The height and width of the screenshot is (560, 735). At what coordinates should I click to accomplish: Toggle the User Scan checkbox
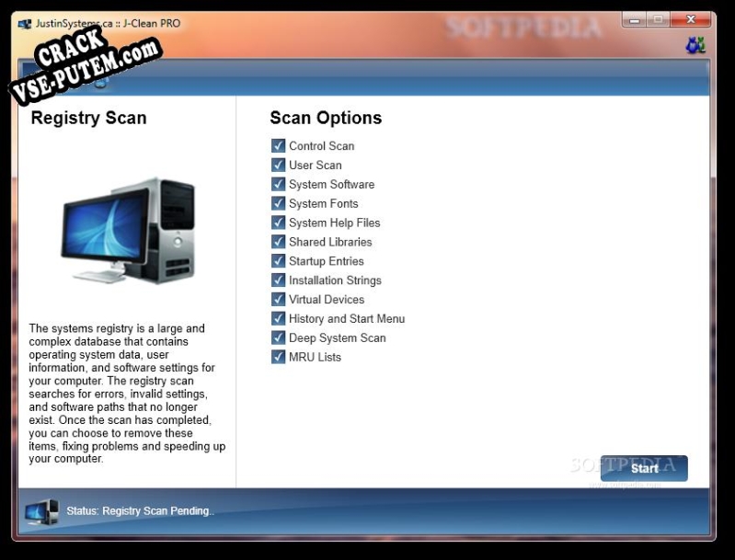pyautogui.click(x=278, y=165)
